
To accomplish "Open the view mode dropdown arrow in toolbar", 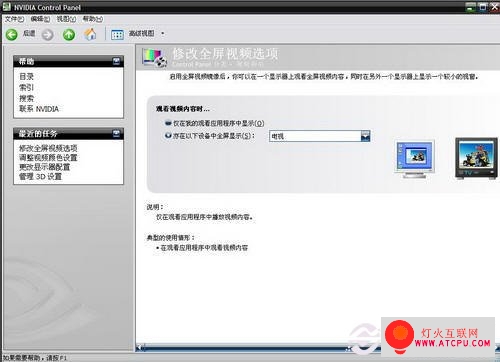I will point(163,33).
